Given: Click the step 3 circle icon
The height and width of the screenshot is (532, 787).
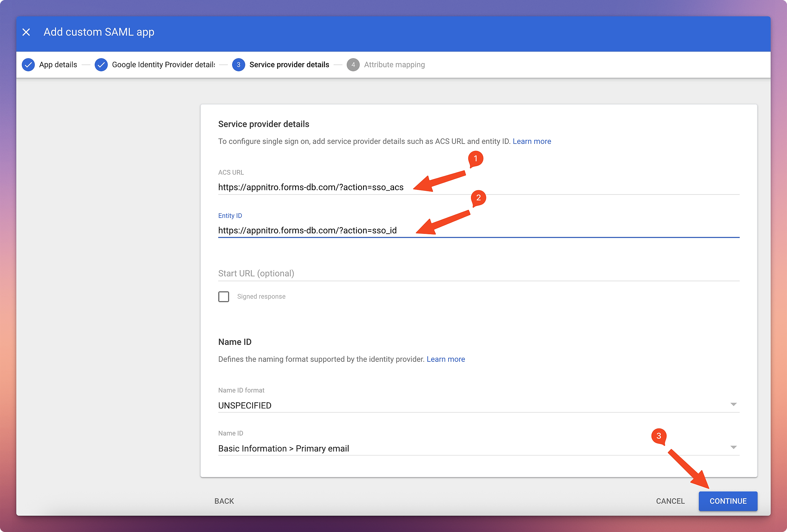Looking at the screenshot, I should point(238,65).
